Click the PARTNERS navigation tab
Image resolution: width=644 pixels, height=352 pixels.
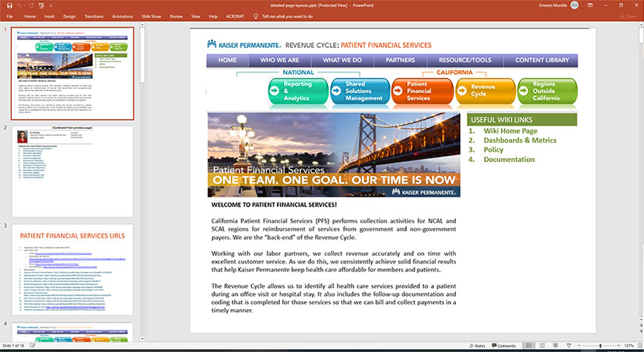click(400, 60)
